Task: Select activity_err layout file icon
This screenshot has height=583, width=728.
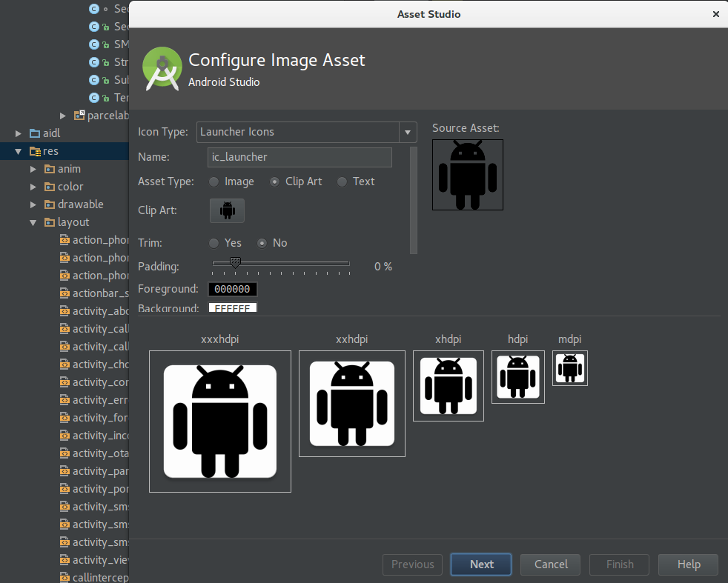Action: 64,400
